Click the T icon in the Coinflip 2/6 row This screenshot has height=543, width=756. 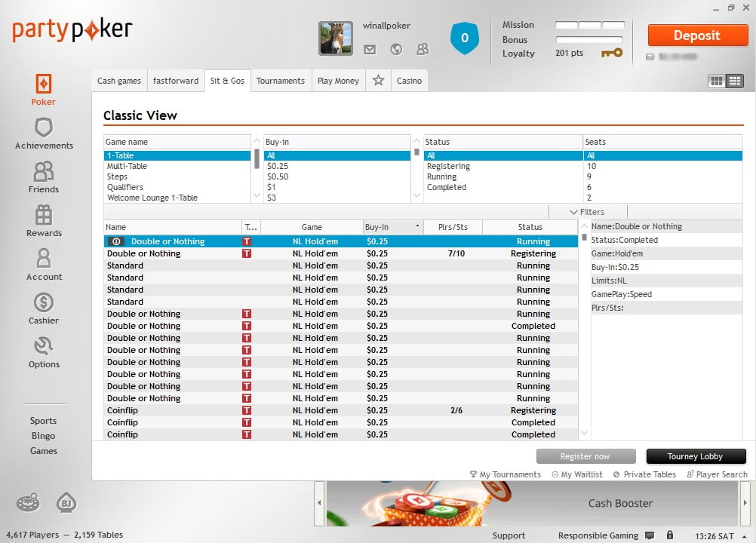point(247,410)
